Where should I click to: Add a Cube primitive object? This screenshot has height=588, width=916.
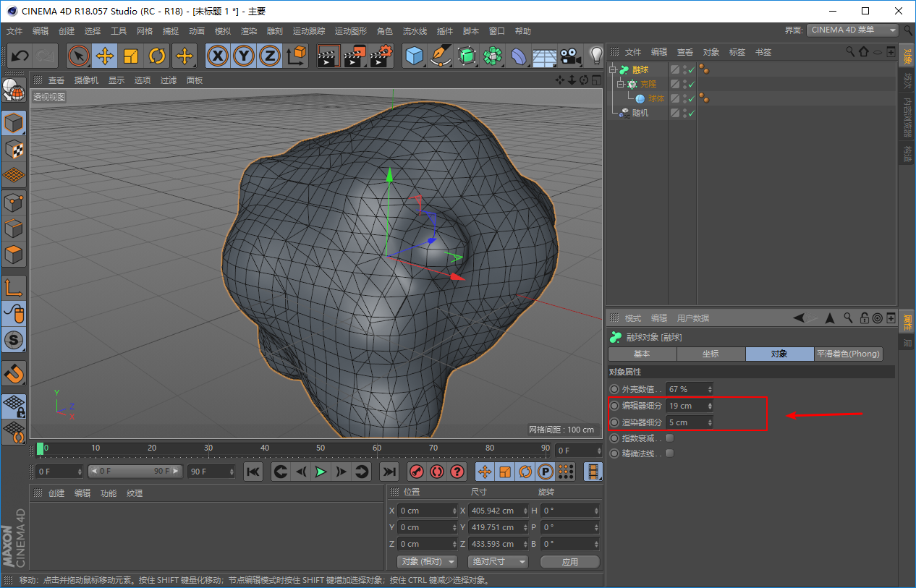point(415,56)
